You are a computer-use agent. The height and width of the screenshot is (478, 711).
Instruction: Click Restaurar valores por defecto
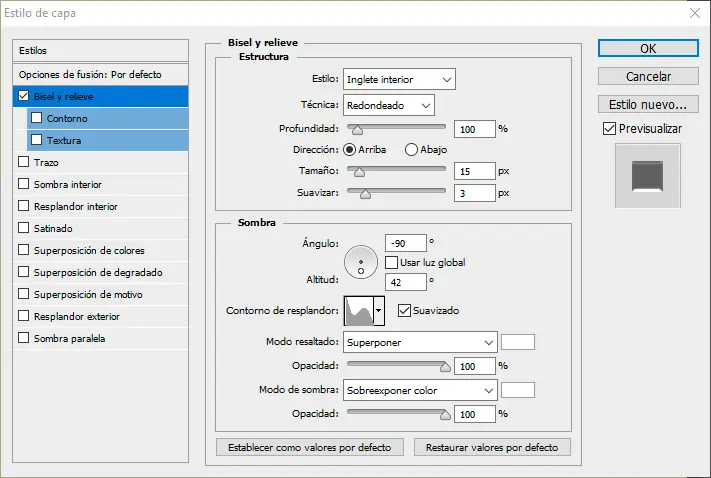[492, 447]
